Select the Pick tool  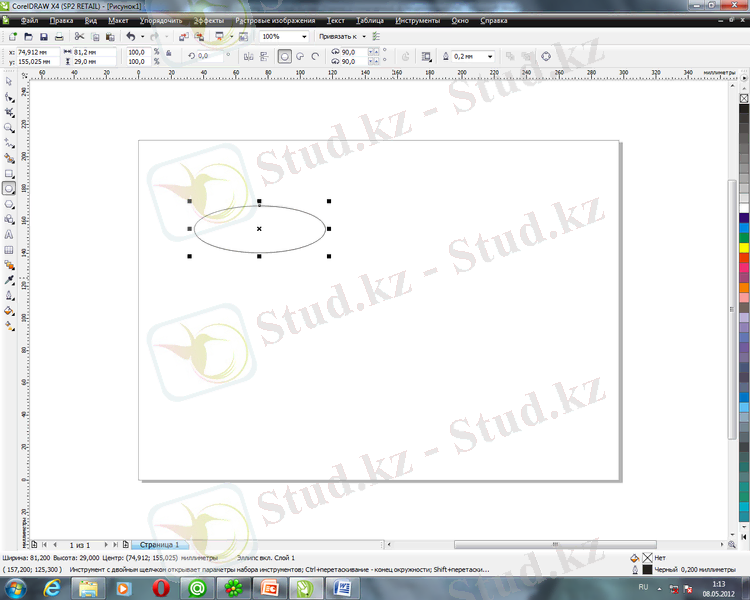9,82
